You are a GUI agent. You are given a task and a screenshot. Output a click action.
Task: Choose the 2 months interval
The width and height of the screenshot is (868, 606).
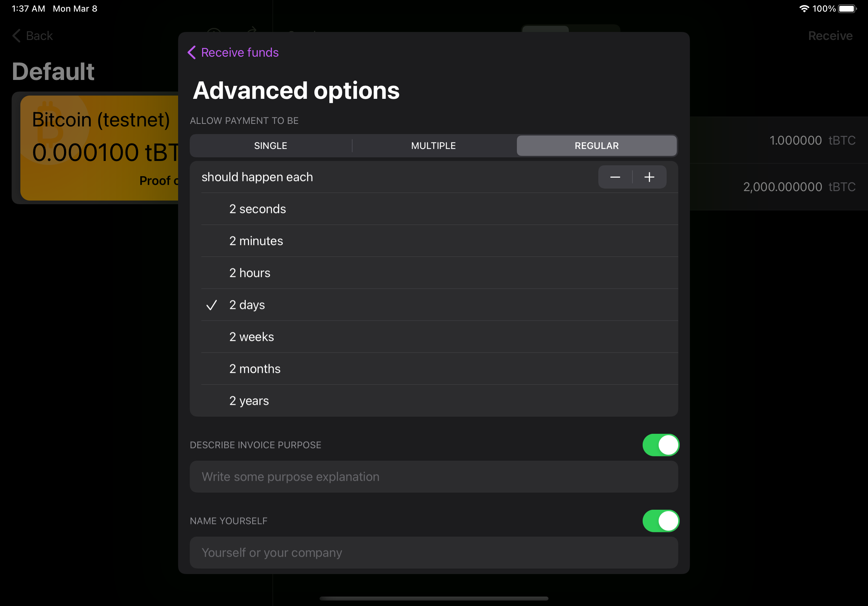click(434, 368)
